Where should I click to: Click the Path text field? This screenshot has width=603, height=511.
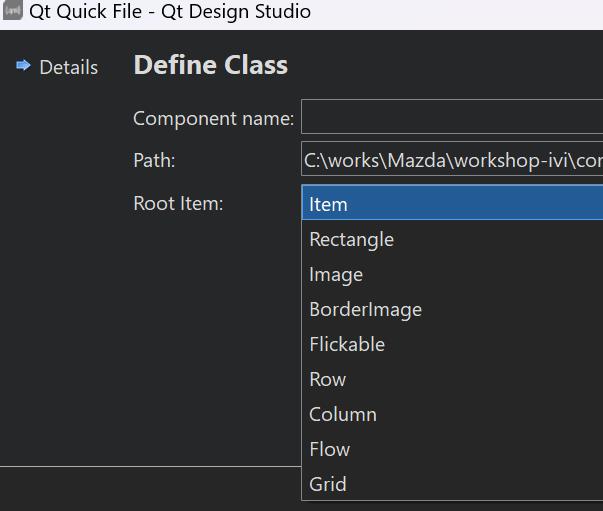point(451,160)
